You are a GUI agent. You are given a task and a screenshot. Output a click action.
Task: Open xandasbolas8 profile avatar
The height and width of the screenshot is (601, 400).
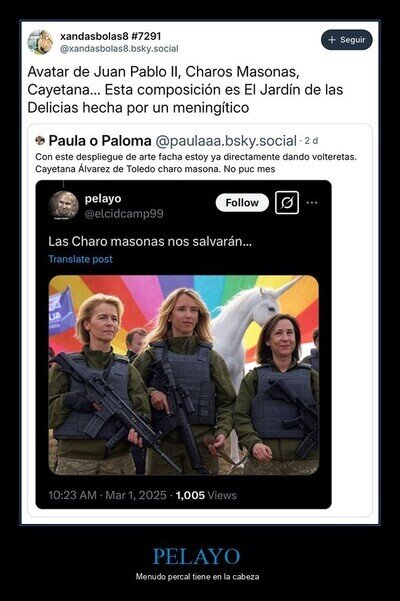pyautogui.click(x=40, y=42)
